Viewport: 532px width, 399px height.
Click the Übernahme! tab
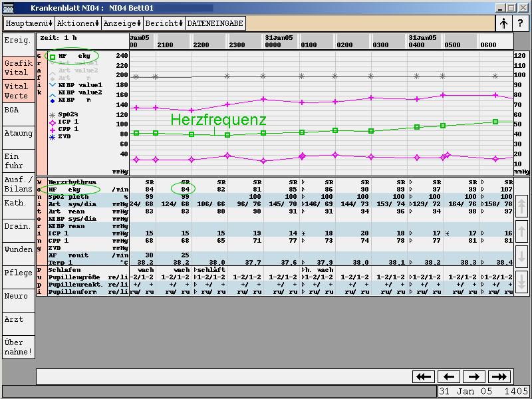(19, 347)
